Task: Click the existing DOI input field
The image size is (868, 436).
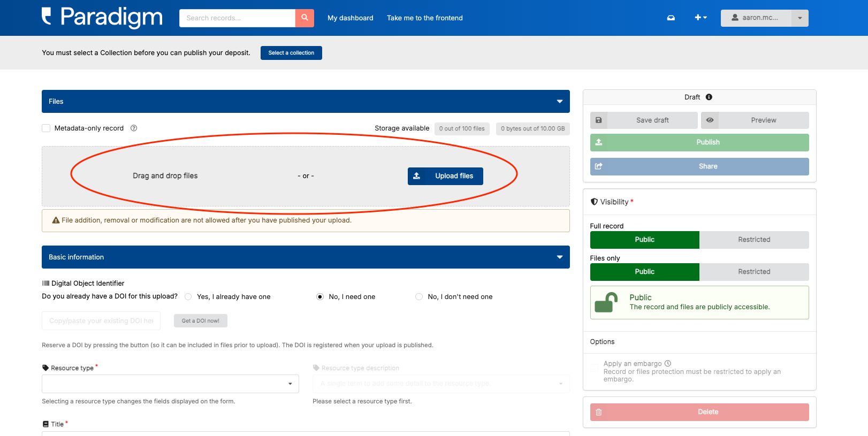Action: [101, 321]
